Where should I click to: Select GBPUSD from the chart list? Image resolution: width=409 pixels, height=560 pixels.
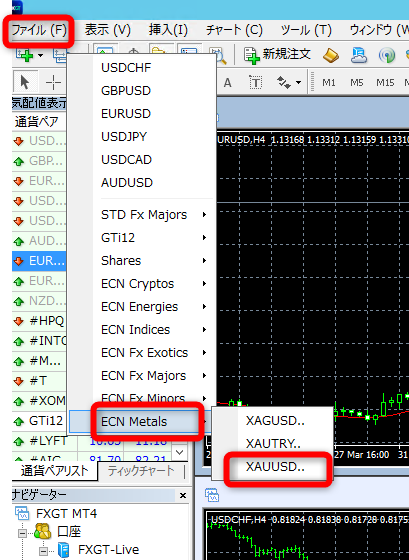point(141,91)
